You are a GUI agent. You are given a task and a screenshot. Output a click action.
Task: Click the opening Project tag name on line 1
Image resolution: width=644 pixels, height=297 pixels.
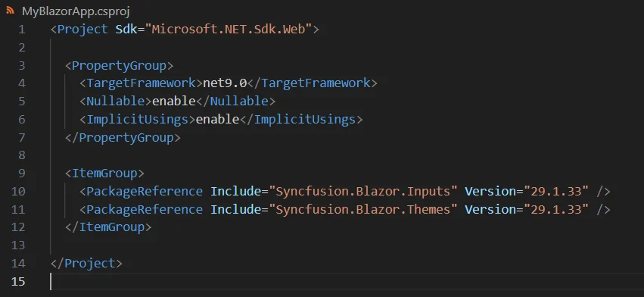(82, 30)
